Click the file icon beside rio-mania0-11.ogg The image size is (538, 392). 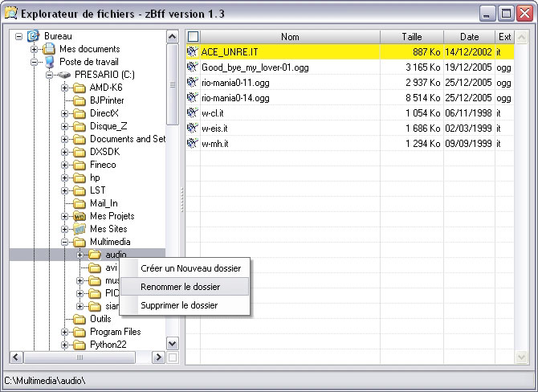(x=193, y=83)
